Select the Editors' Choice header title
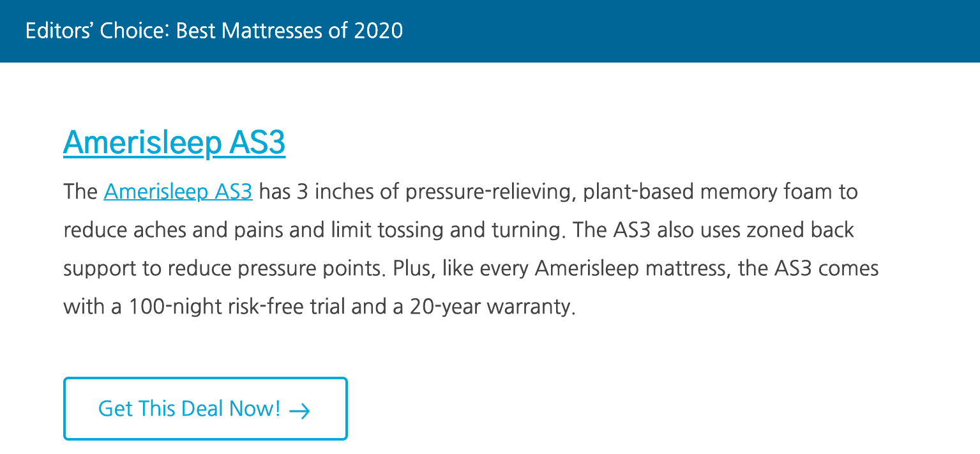The width and height of the screenshot is (980, 454). pos(214,31)
